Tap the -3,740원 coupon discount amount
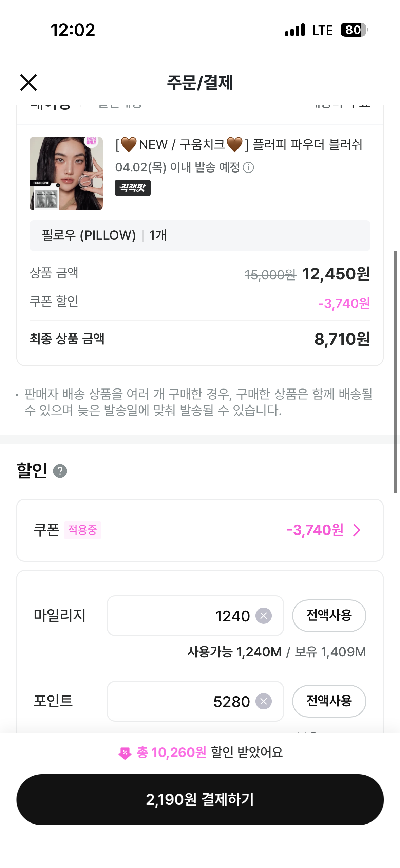400x868 pixels. click(315, 530)
